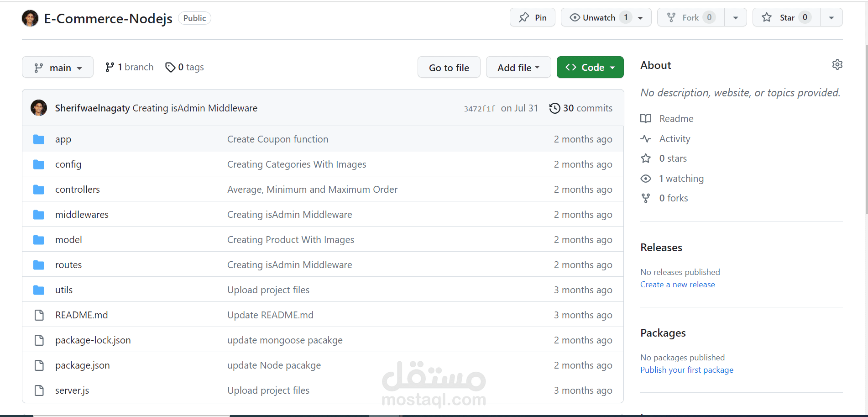
Task: Click the Readme book icon in About
Action: pyautogui.click(x=646, y=119)
